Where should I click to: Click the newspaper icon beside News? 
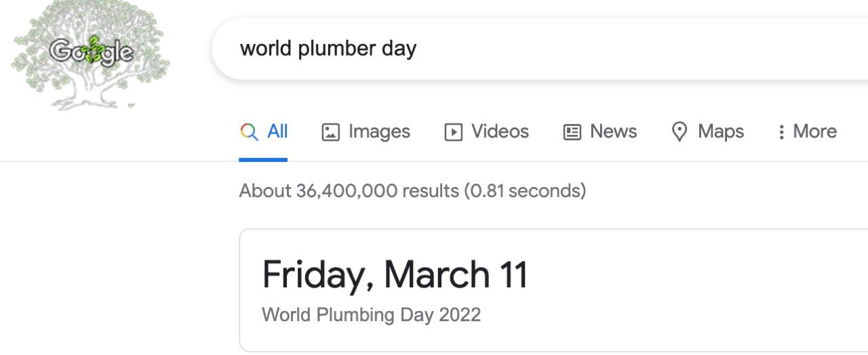pyautogui.click(x=572, y=132)
